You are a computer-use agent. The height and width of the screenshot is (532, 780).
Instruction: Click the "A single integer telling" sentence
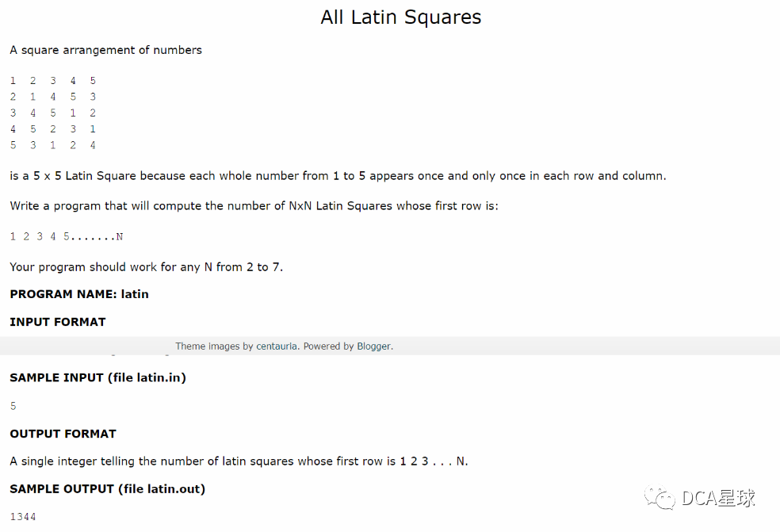click(239, 461)
